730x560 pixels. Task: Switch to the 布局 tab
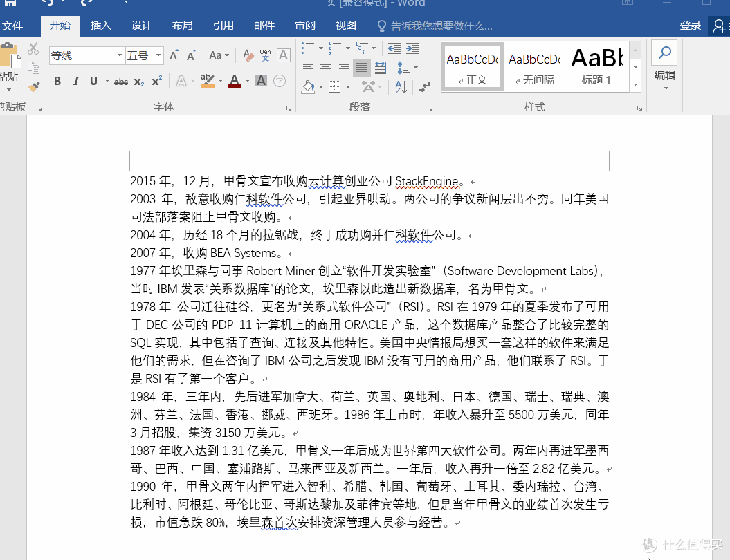click(x=183, y=26)
